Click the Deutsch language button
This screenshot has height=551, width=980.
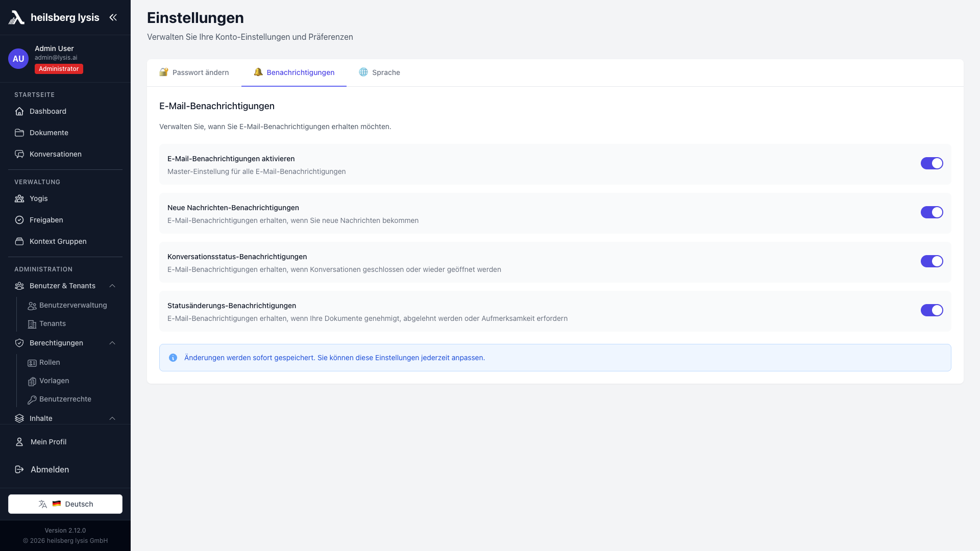tap(65, 504)
